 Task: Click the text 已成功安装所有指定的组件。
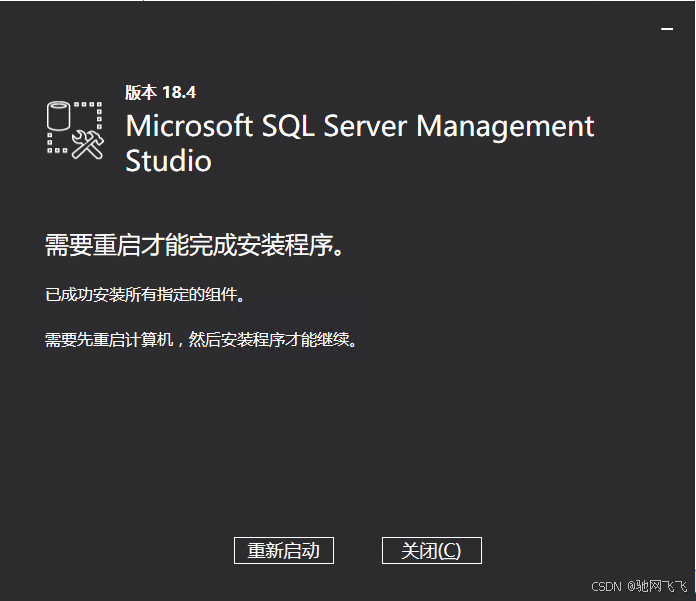pyautogui.click(x=145, y=294)
